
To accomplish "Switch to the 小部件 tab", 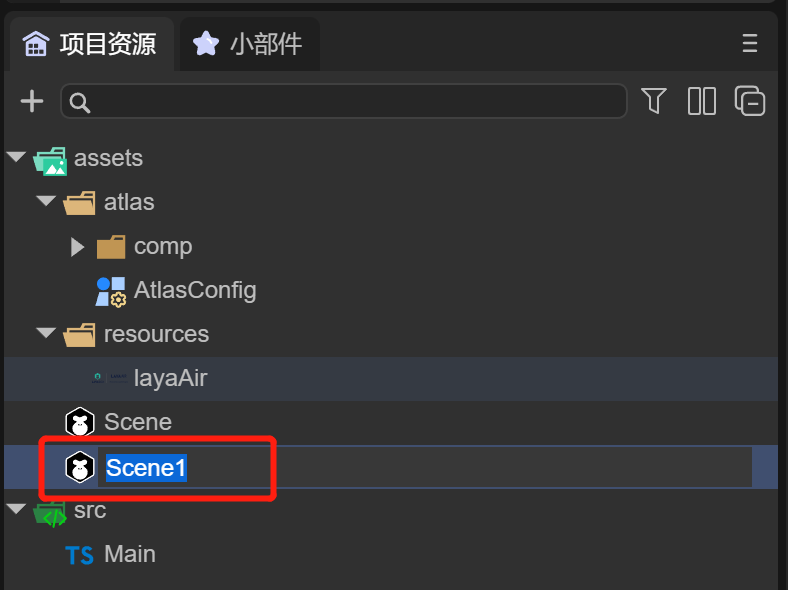I will (250, 44).
